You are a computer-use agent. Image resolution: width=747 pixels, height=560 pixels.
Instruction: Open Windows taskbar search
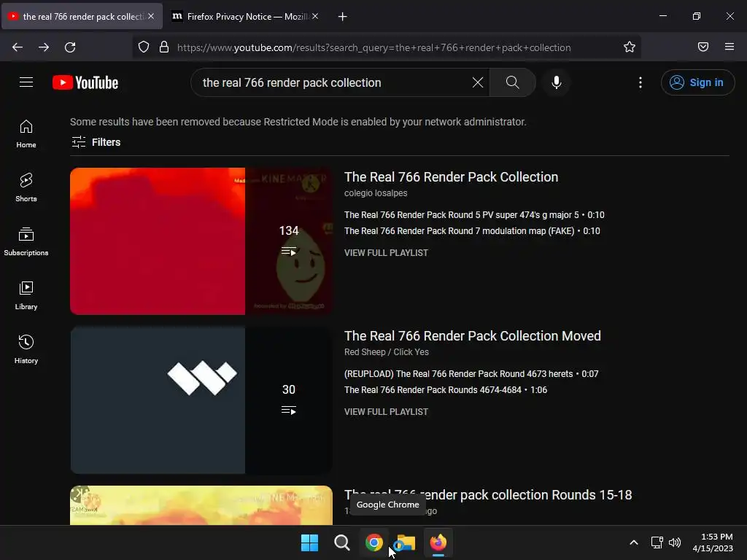[341, 542]
